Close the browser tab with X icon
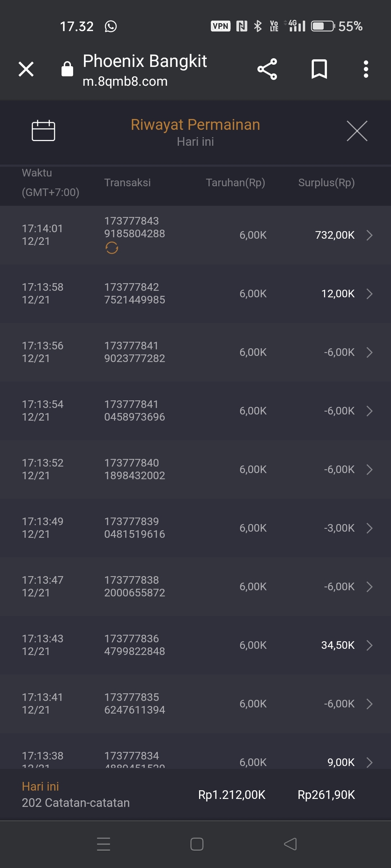 26,69
